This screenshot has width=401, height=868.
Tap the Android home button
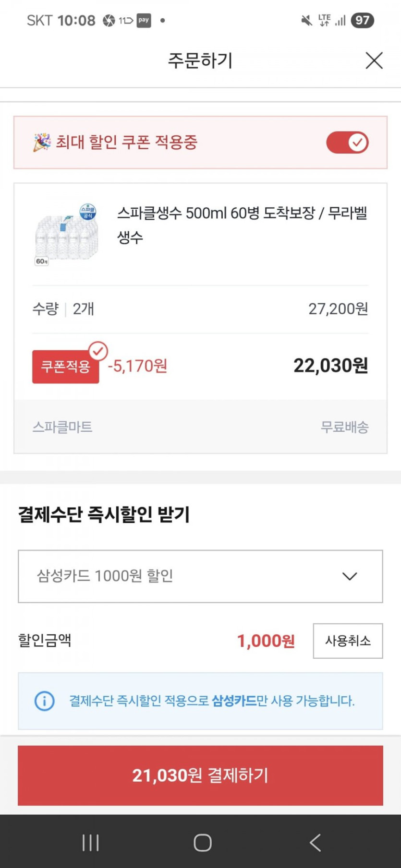point(203,843)
